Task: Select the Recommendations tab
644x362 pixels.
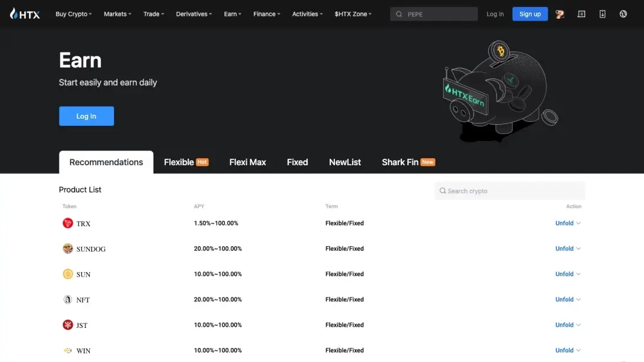Action: 106,162
